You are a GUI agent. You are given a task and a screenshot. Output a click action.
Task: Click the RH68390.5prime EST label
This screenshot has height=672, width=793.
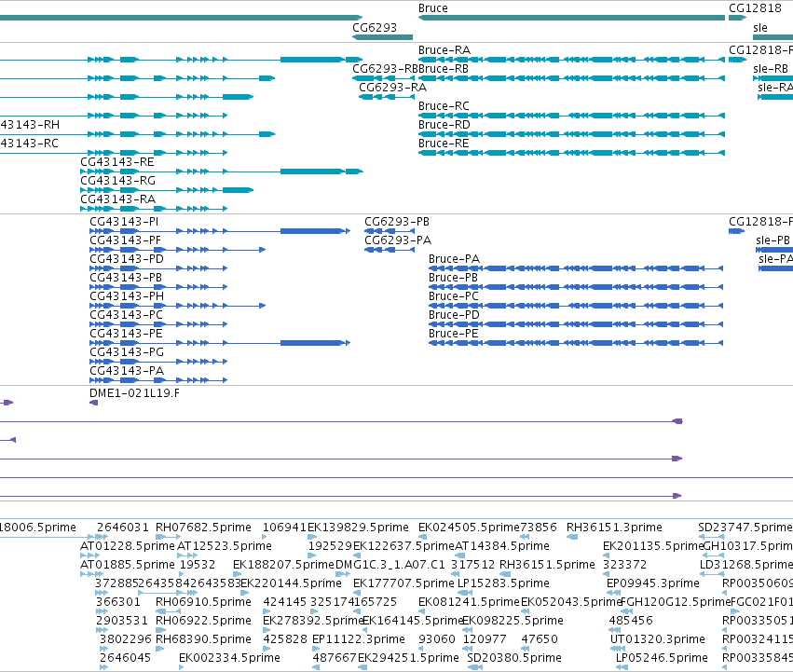click(x=203, y=639)
